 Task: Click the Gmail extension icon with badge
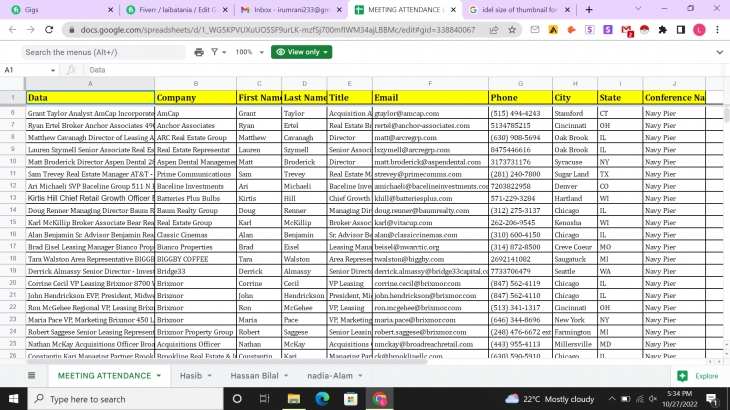(627, 30)
